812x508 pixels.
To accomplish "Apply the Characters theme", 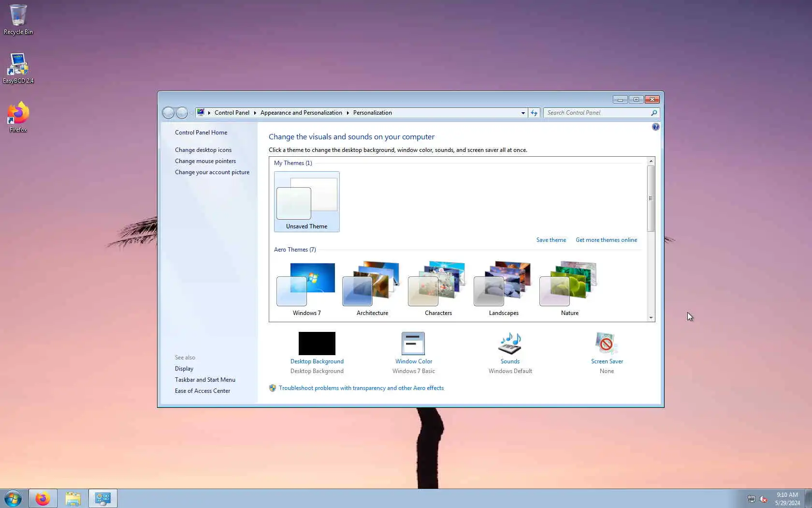I will [438, 289].
